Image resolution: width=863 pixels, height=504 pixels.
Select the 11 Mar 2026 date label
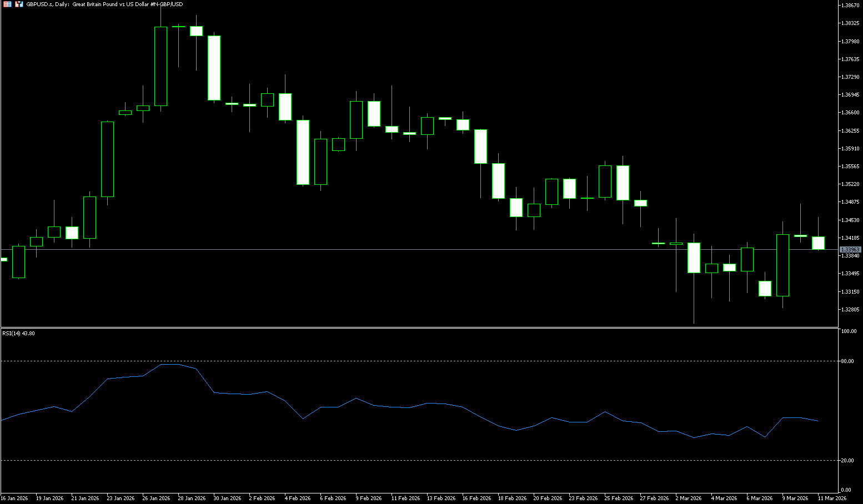click(x=832, y=498)
